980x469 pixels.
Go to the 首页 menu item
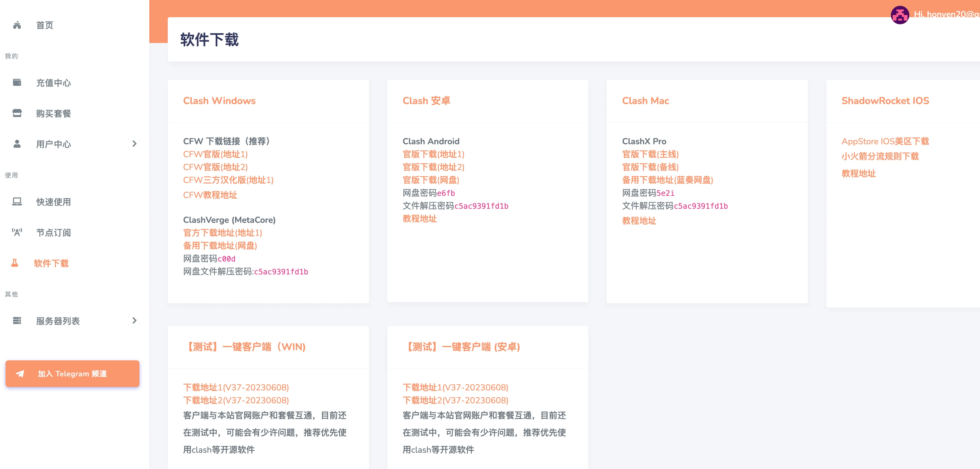pyautogui.click(x=45, y=25)
